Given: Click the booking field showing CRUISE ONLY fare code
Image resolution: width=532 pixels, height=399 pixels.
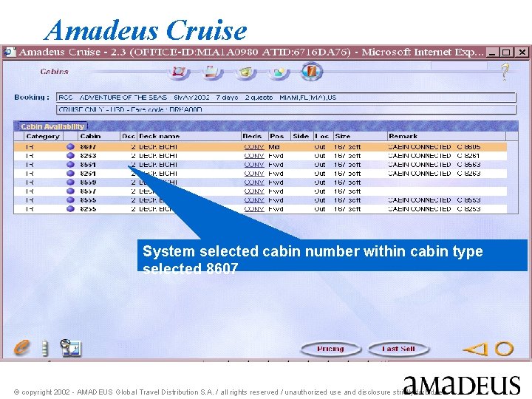Looking at the screenshot, I should (x=286, y=109).
